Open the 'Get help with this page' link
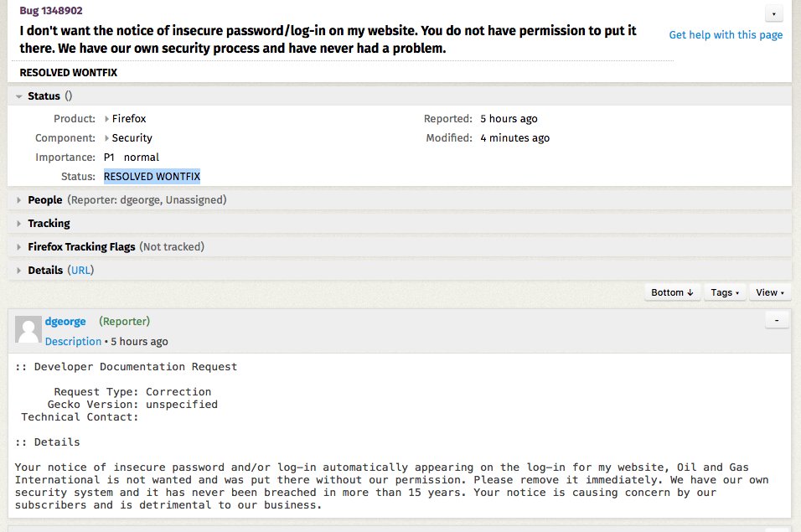The width and height of the screenshot is (801, 532). coord(726,35)
